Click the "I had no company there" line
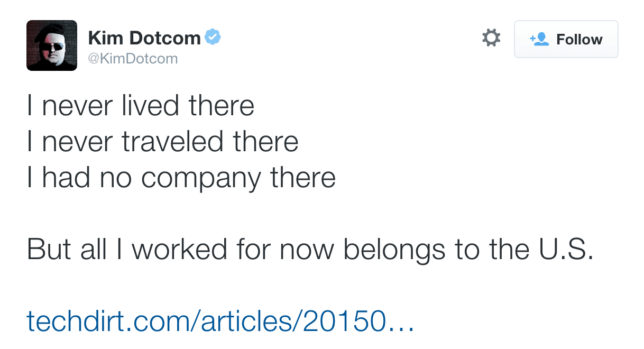Viewport: 644px width, 349px height. pos(181,178)
